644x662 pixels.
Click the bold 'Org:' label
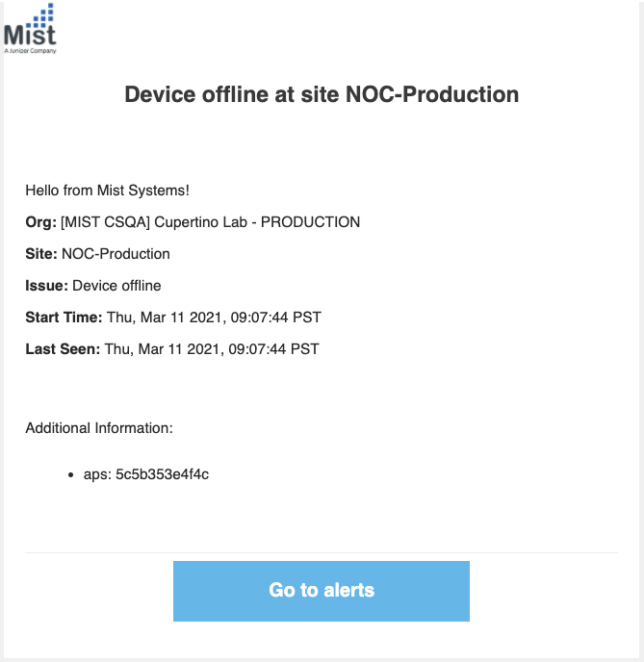[40, 222]
